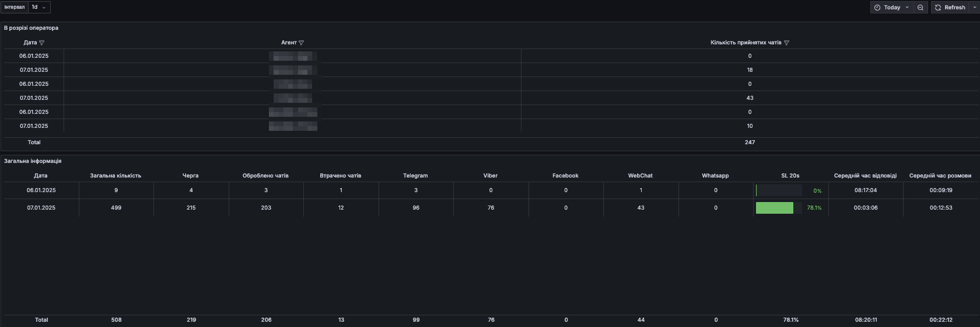Select the 203 processed chats cell
The image size is (980, 327).
pos(266,208)
